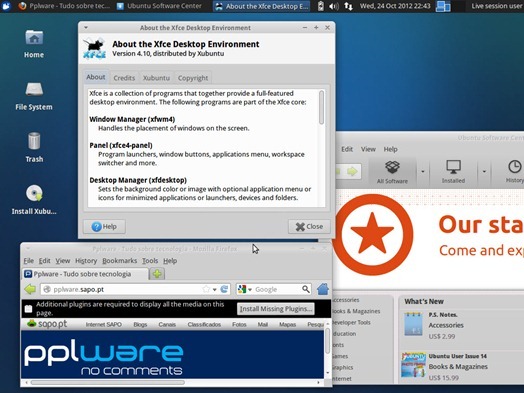This screenshot has width=524, height=393.
Task: Open the Help menu in Software Center
Action: click(x=390, y=149)
